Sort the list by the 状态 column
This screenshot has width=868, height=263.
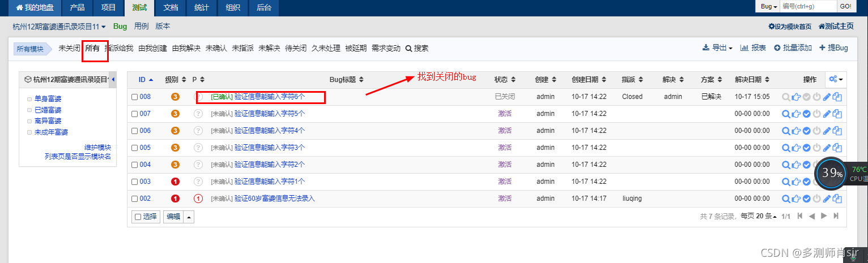click(505, 80)
